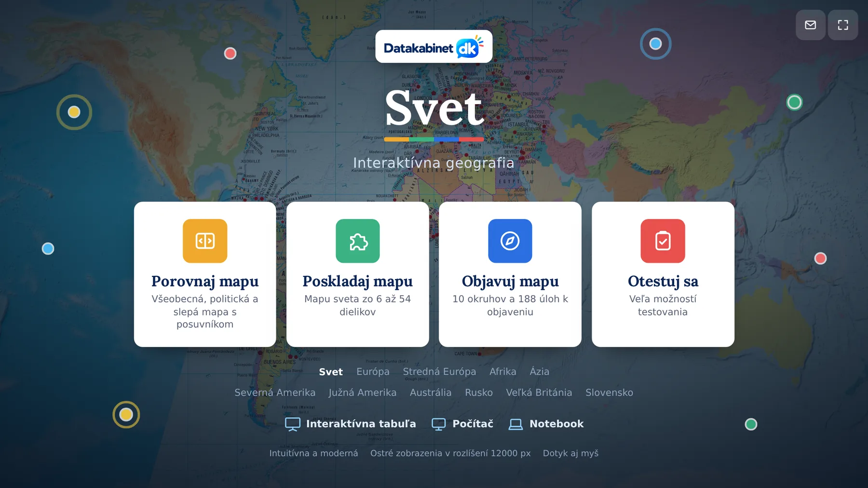Open the Poskladaj mapu card title
Viewport: 868px width, 488px height.
tap(357, 281)
